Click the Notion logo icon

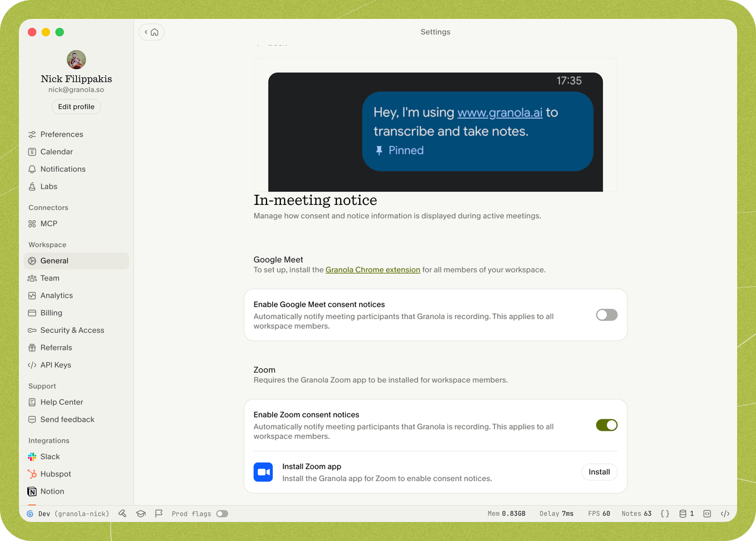[x=32, y=491]
